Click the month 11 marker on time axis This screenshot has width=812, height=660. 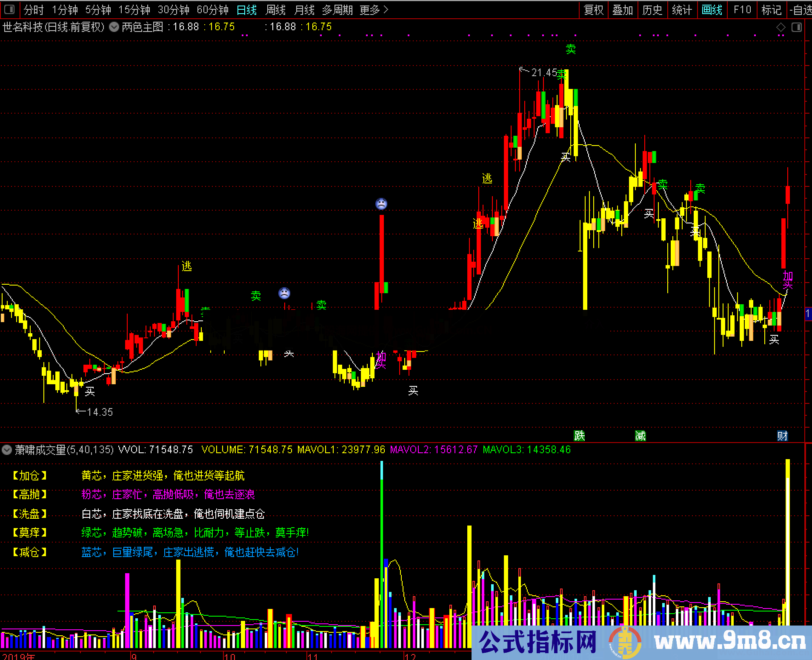(x=313, y=656)
